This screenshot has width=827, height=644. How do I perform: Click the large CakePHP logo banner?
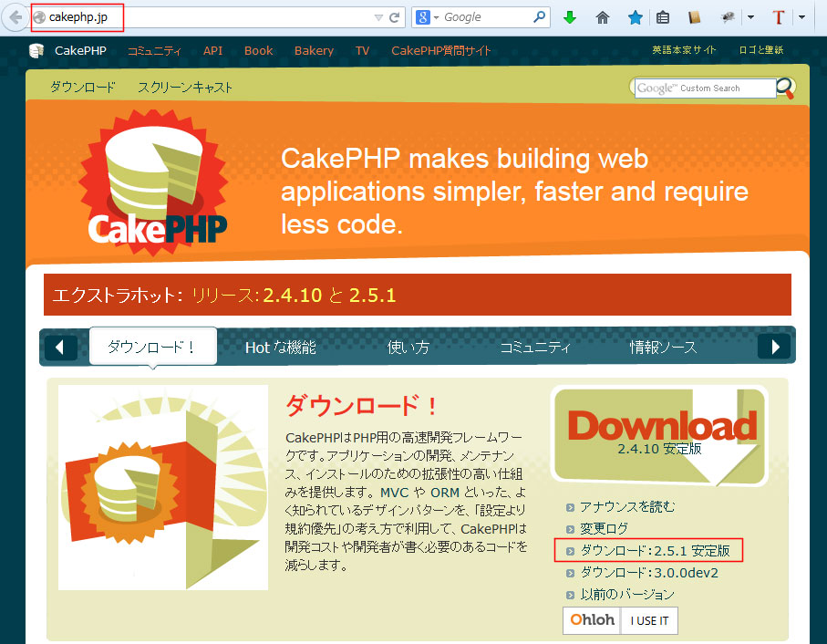click(153, 182)
